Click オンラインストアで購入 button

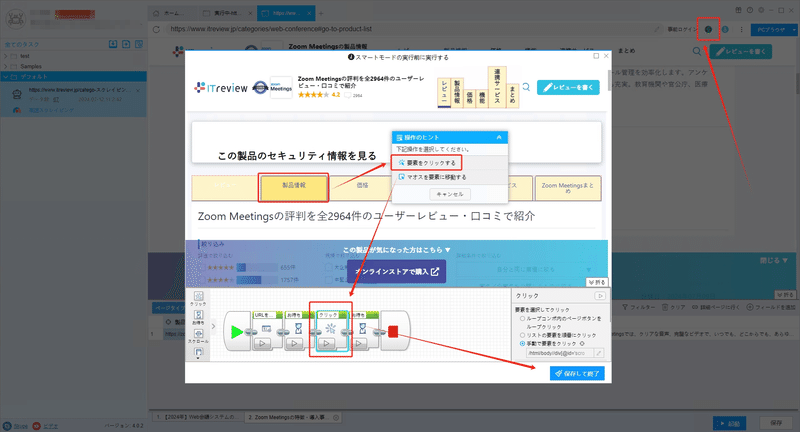[x=396, y=271]
